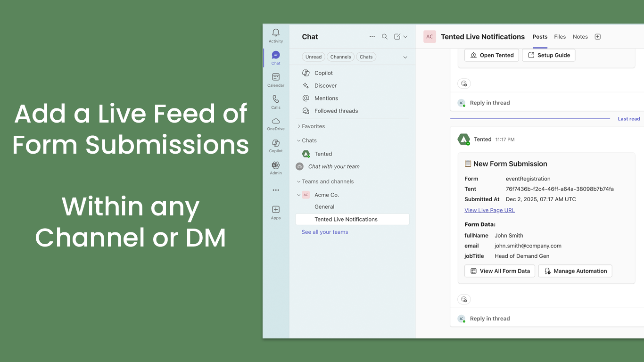The image size is (644, 362).
Task: Switch to the Notes tab
Action: pyautogui.click(x=580, y=37)
